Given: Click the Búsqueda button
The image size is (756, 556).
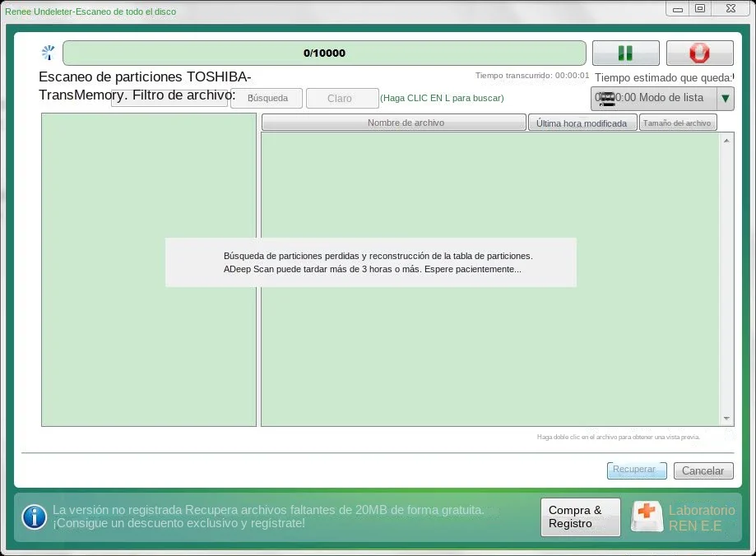Looking at the screenshot, I should pos(267,99).
